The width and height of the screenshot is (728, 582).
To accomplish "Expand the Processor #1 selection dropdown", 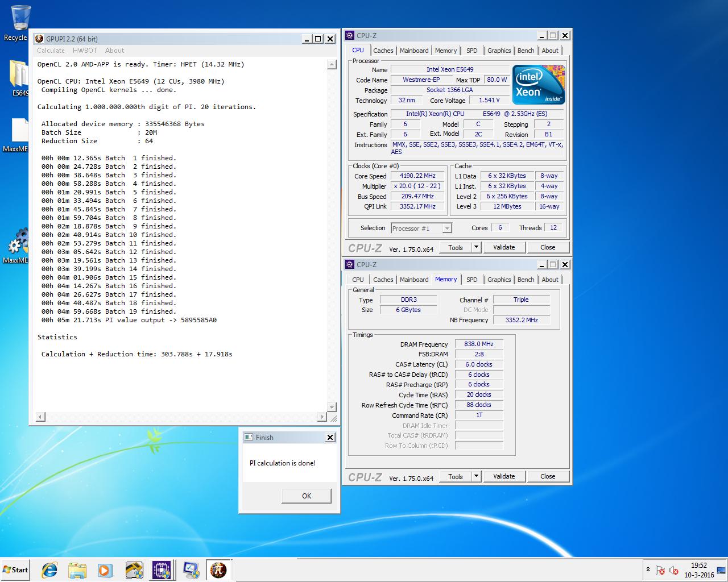I will tap(447, 228).
